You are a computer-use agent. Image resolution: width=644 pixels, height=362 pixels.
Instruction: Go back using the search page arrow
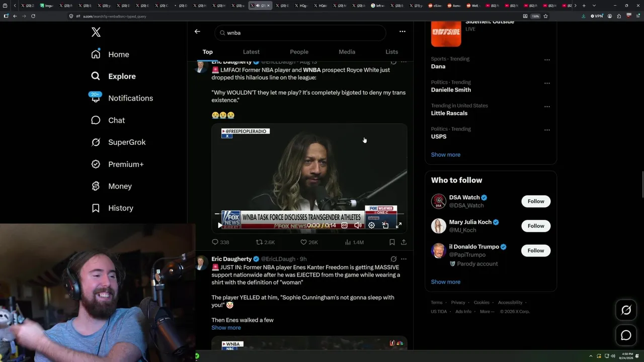tap(197, 32)
